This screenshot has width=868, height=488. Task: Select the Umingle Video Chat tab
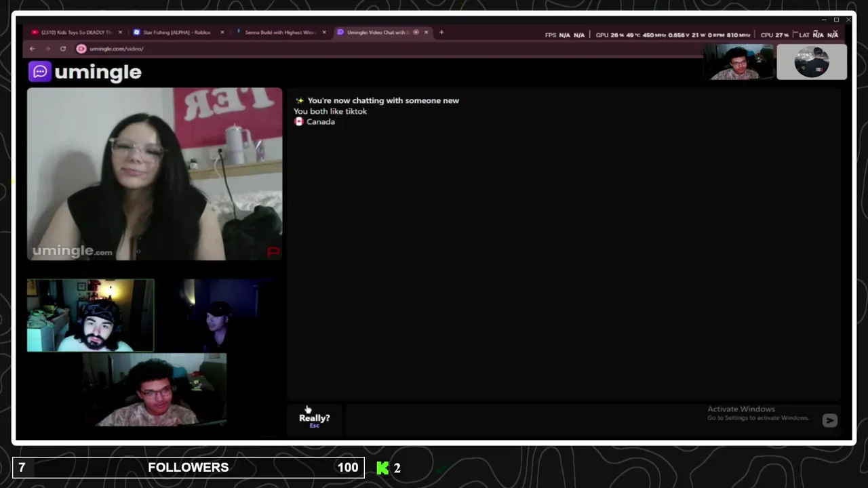click(382, 32)
